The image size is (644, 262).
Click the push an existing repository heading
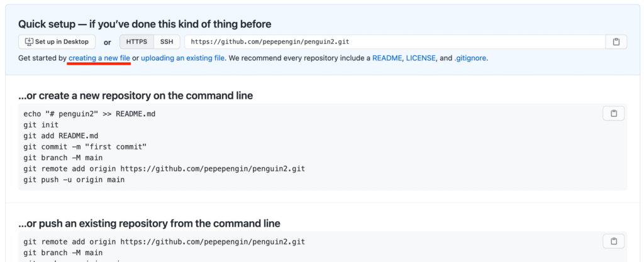pyautogui.click(x=150, y=224)
